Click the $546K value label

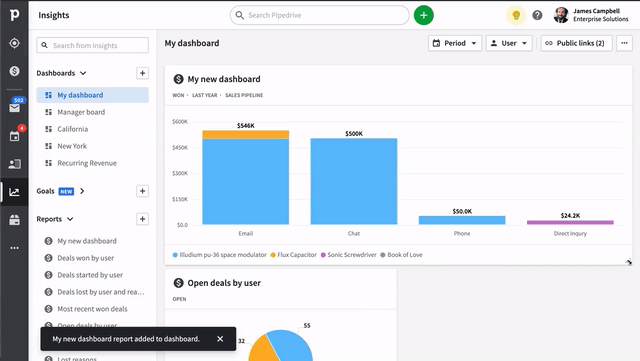click(x=246, y=125)
